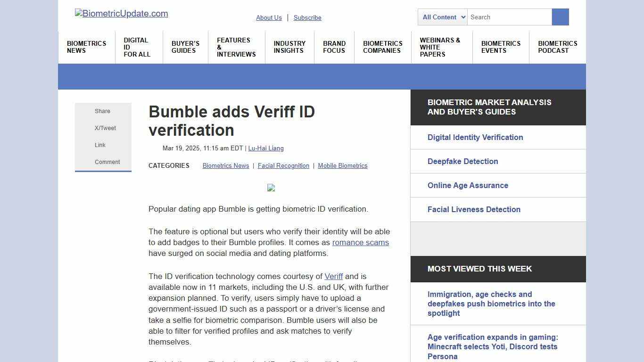Open the INDUSTRY INSIGHTS section
Image resolution: width=644 pixels, height=362 pixels.
pos(289,47)
